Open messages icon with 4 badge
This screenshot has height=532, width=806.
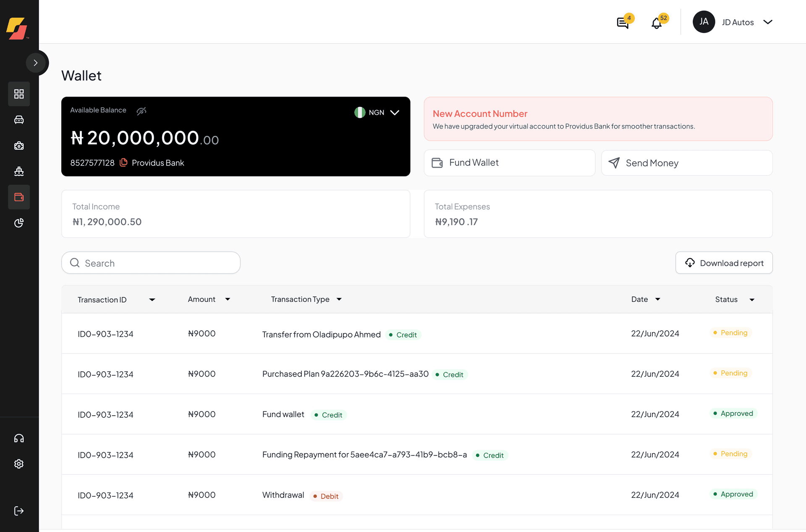tap(623, 23)
